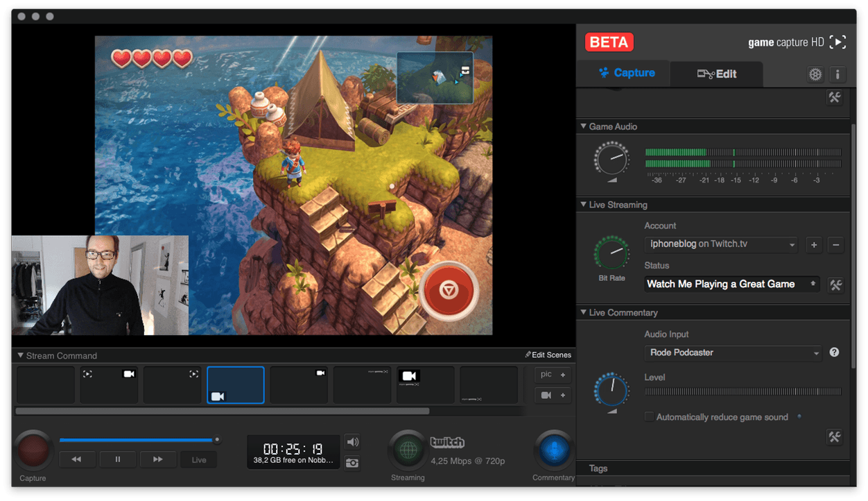Start recording with the red Capture button
The height and width of the screenshot is (501, 868).
coord(33,450)
